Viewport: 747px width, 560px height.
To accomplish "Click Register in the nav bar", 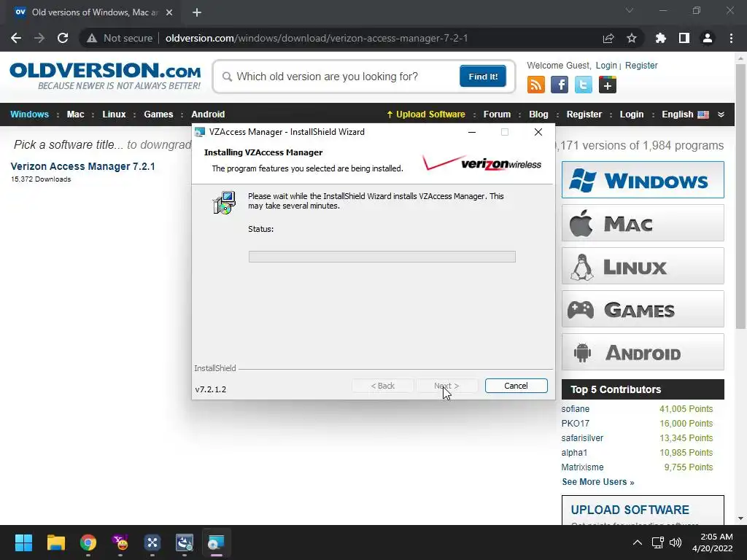I will click(x=584, y=114).
